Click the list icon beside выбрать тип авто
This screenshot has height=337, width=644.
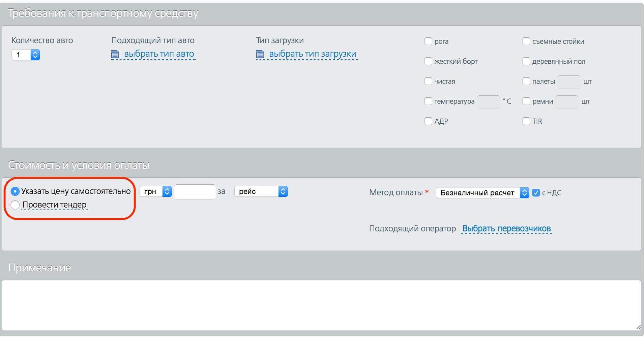pyautogui.click(x=115, y=54)
